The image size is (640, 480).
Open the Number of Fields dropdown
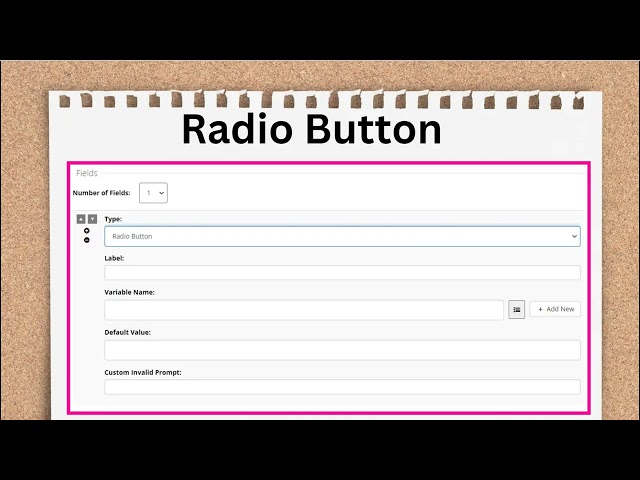point(153,193)
